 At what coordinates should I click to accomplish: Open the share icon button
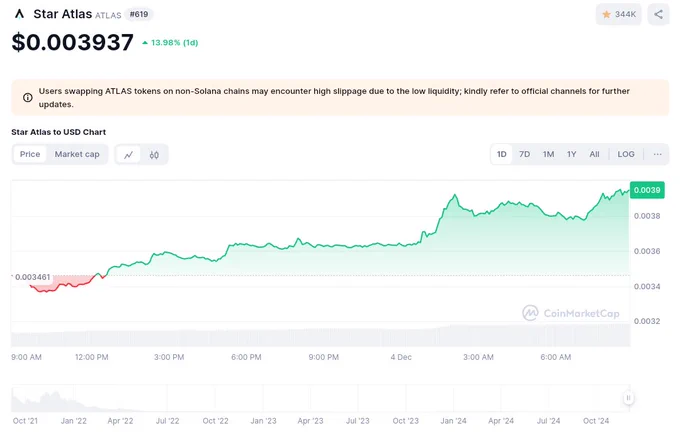click(x=658, y=14)
